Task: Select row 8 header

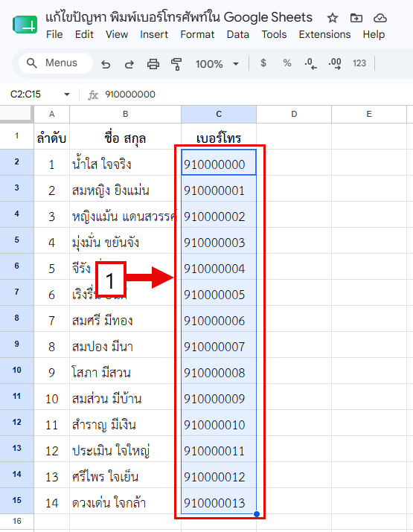Action: (16, 318)
